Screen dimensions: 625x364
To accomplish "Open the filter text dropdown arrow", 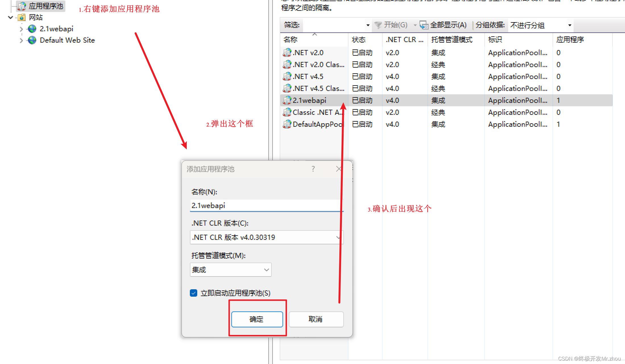I will pos(368,25).
